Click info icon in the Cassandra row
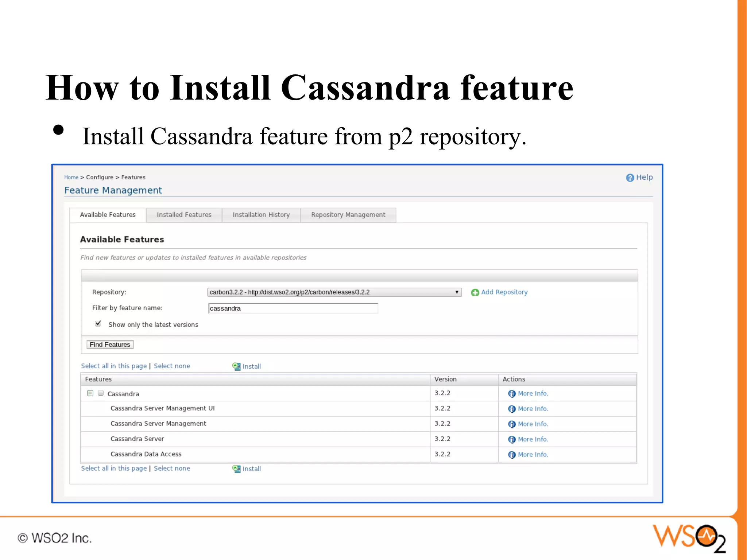This screenshot has height=560, width=747. (512, 394)
